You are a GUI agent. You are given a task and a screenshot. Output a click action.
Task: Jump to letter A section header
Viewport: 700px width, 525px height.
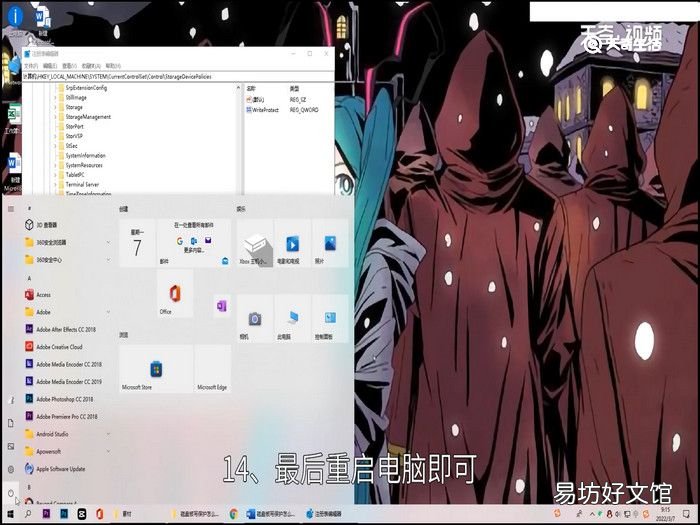coord(29,278)
